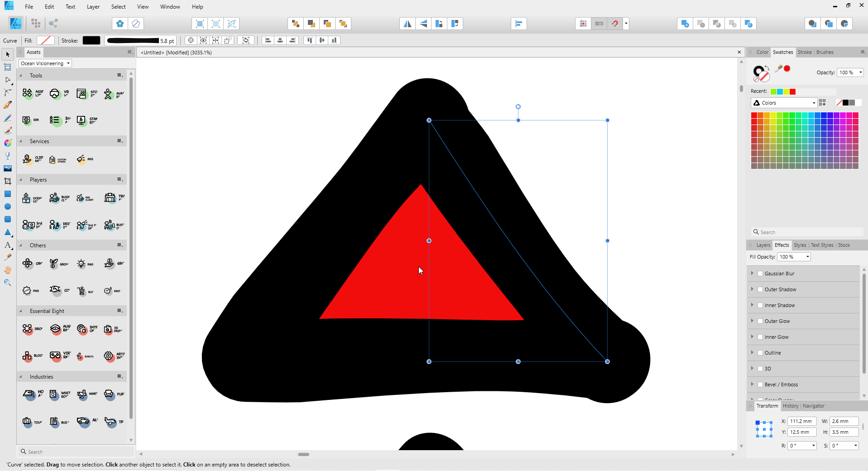Expand the Gaussian Blur effect settings
Image resolution: width=868 pixels, height=471 pixels.
pyautogui.click(x=752, y=273)
